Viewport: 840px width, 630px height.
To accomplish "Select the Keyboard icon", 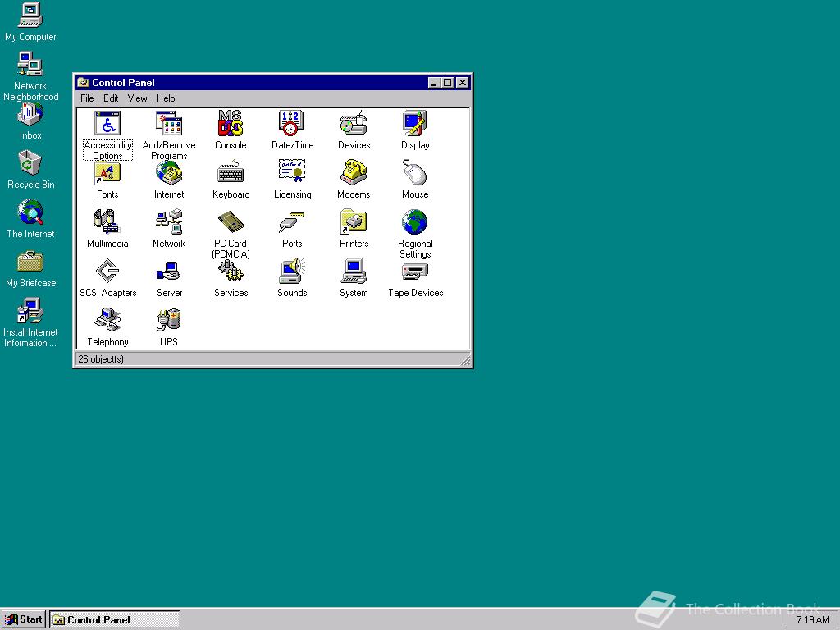I will click(231, 172).
